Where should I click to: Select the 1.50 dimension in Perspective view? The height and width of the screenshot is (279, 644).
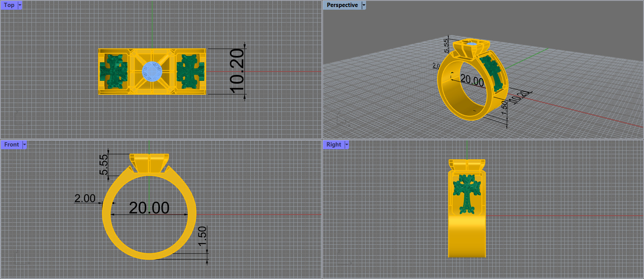pyautogui.click(x=504, y=108)
